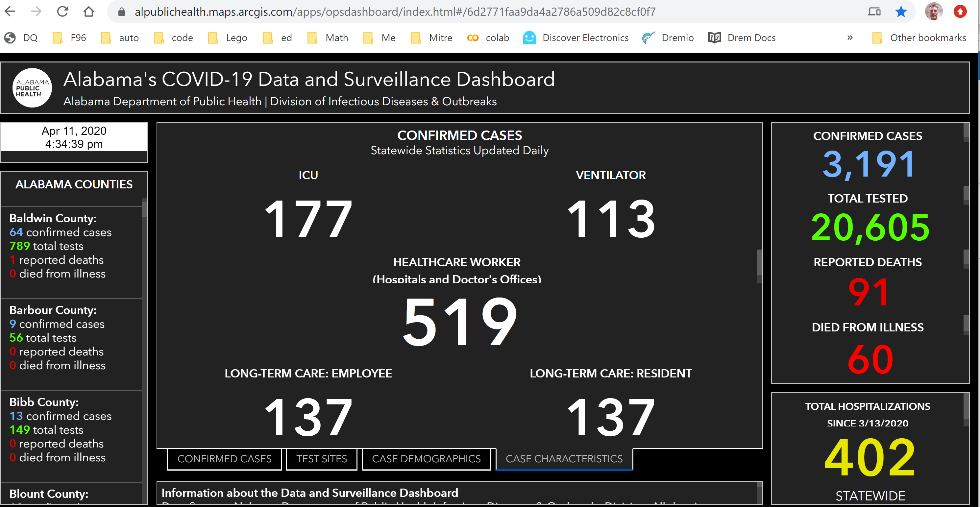Click the Healthcare Worker count 519

coord(459,321)
